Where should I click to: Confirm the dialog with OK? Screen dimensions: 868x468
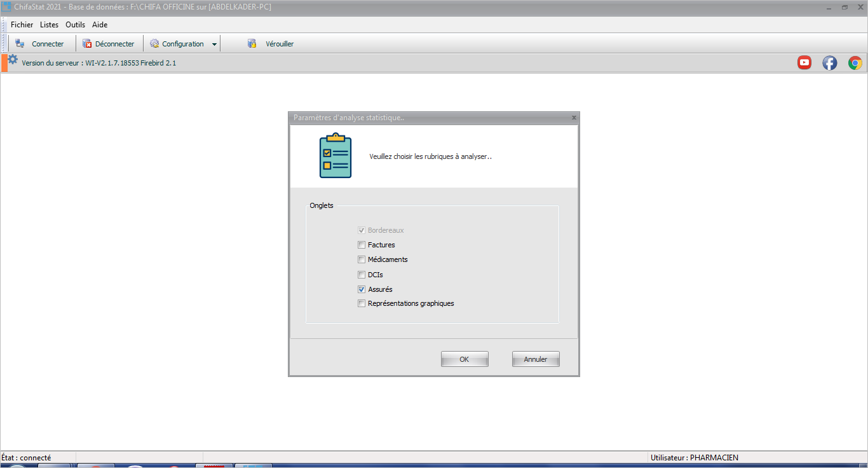coord(465,359)
